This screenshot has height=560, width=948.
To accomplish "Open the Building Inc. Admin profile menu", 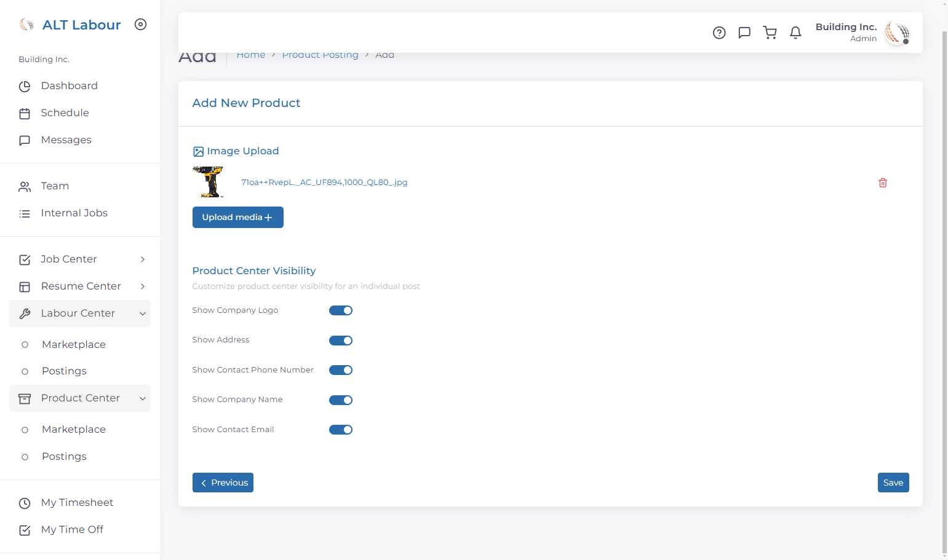I will point(862,33).
